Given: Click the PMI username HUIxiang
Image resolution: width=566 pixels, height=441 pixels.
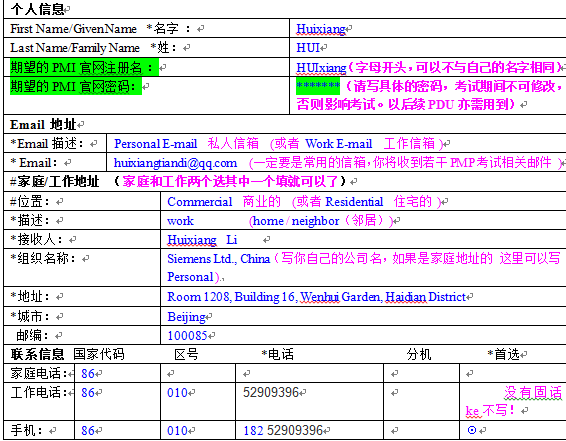Looking at the screenshot, I should click(321, 67).
